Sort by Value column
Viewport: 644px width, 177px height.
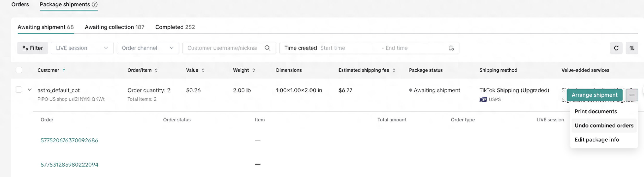pyautogui.click(x=203, y=70)
